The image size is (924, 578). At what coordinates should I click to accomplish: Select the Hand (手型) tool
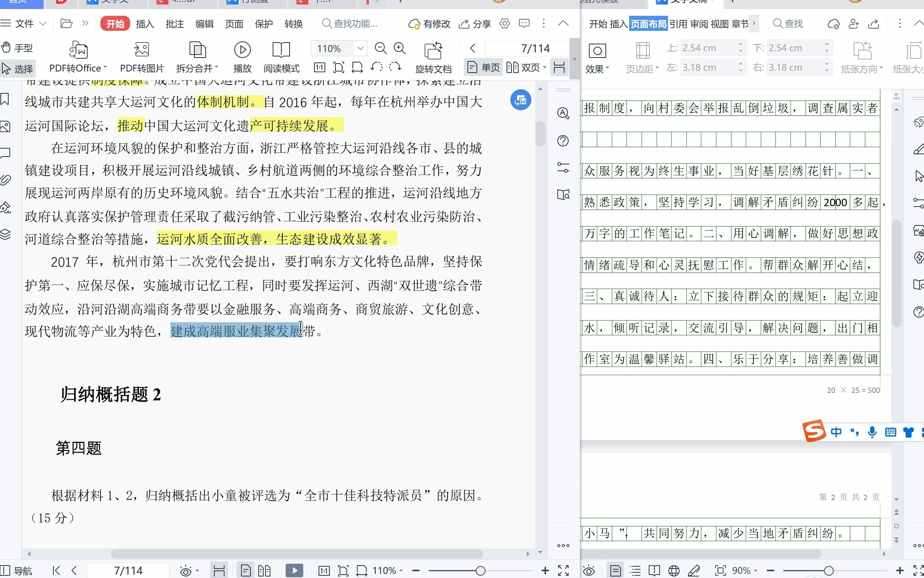pyautogui.click(x=18, y=48)
